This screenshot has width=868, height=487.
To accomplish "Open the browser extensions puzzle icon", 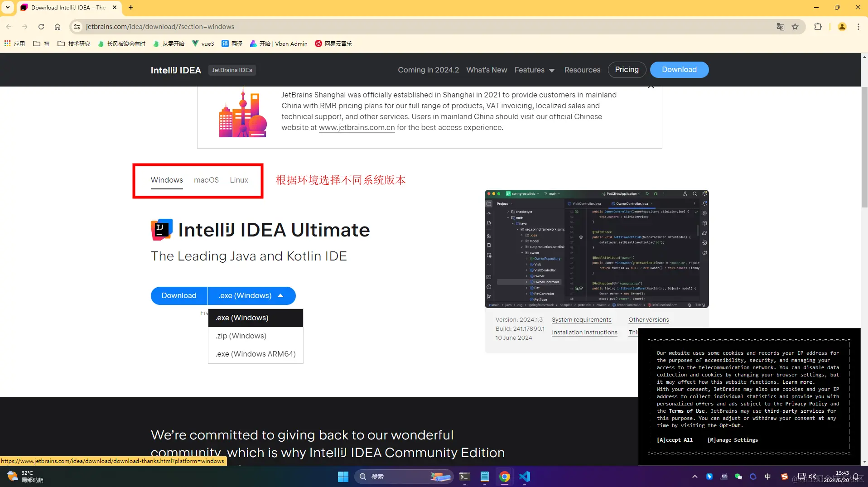I will point(818,27).
